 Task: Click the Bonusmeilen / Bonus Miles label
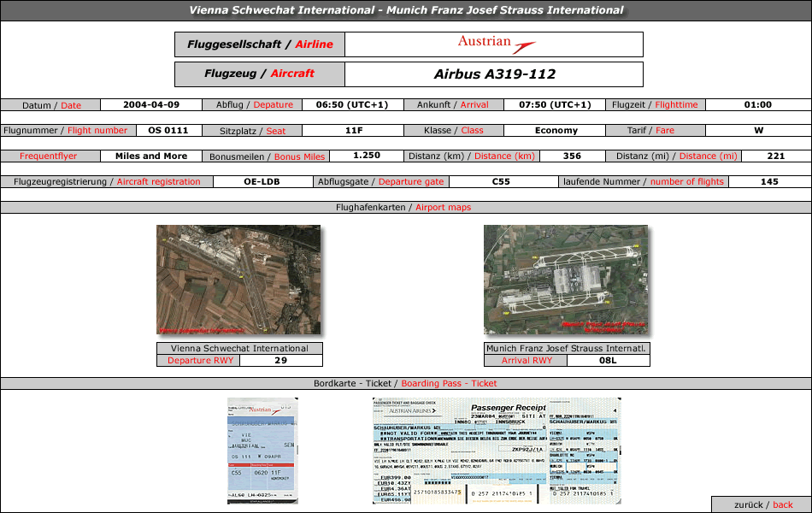coord(267,156)
